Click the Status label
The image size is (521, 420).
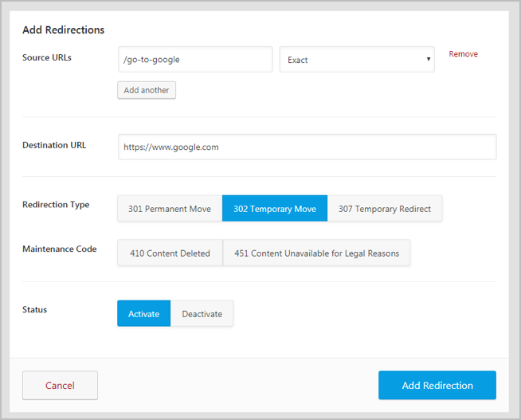(x=35, y=310)
